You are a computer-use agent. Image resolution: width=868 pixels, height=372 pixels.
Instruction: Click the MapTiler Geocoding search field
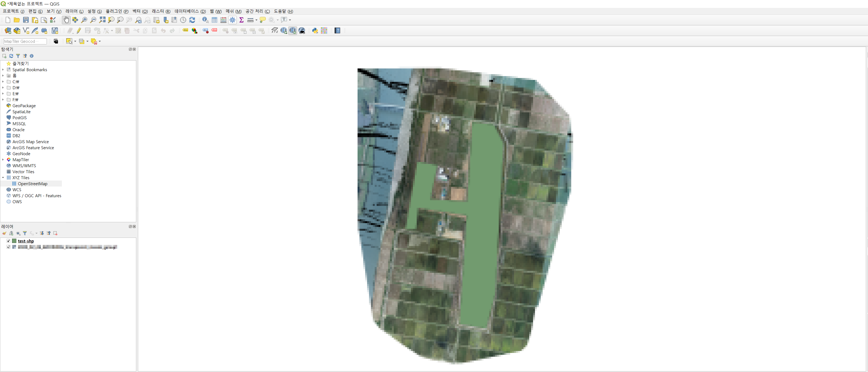25,41
